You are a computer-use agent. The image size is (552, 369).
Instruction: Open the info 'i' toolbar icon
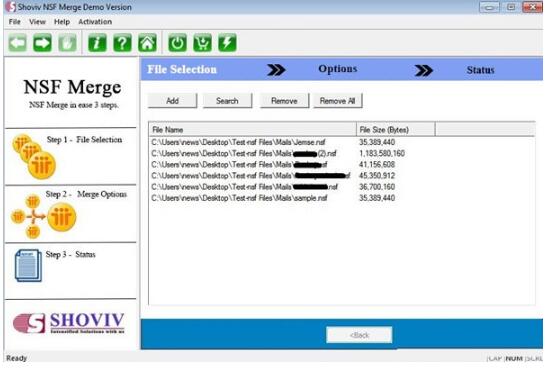97,43
